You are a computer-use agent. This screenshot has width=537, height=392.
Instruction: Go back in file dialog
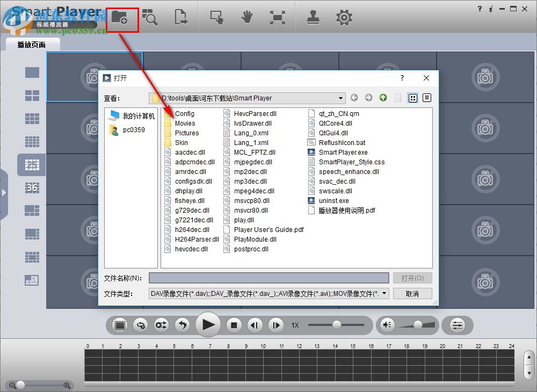pos(354,98)
